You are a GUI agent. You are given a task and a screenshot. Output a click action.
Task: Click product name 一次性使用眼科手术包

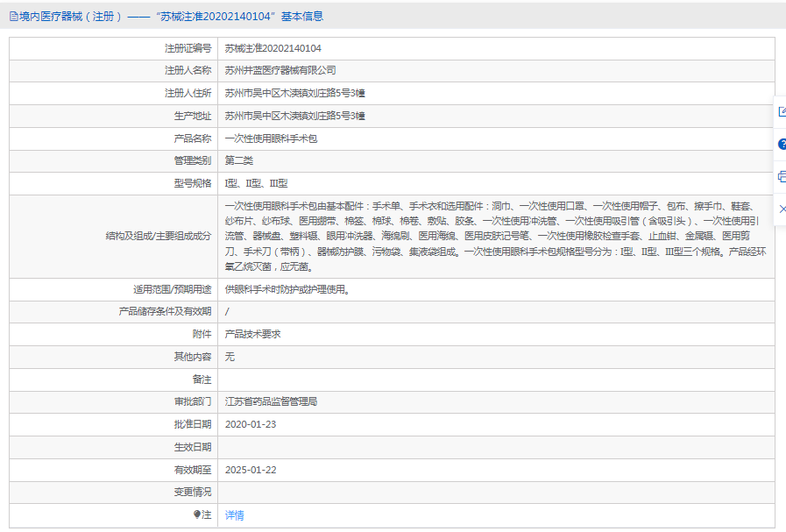click(271, 138)
